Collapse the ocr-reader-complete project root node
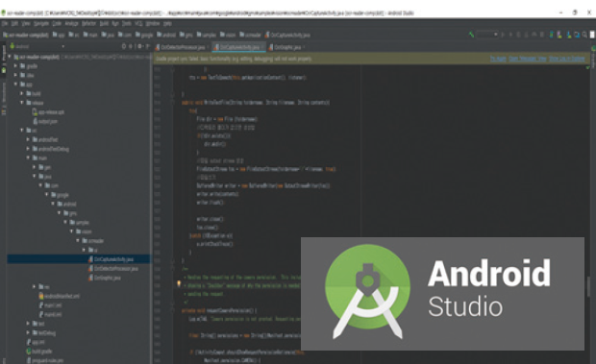 point(10,57)
